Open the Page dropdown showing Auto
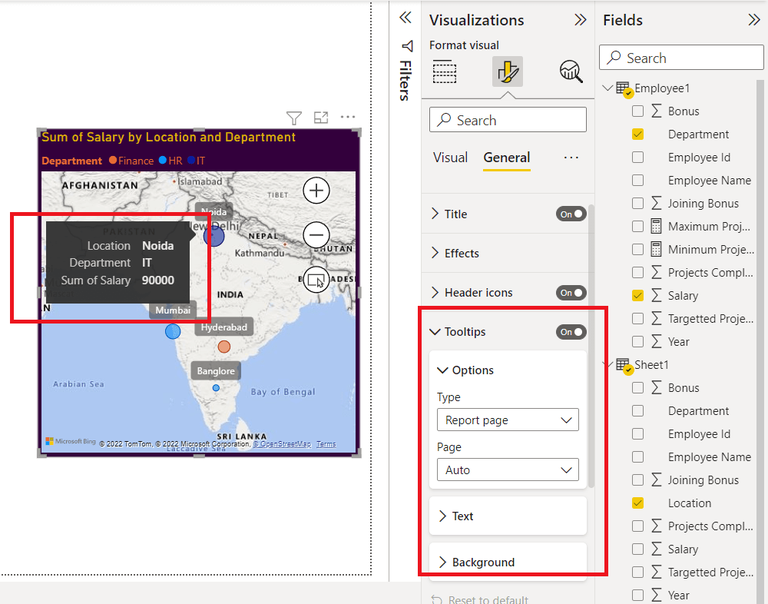Viewport: 768px width, 604px height. click(507, 470)
